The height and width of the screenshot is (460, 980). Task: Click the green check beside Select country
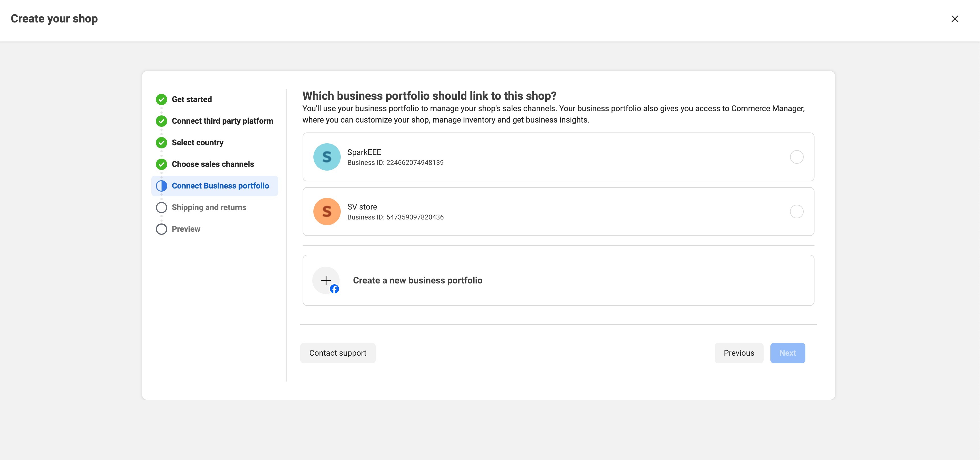point(161,143)
